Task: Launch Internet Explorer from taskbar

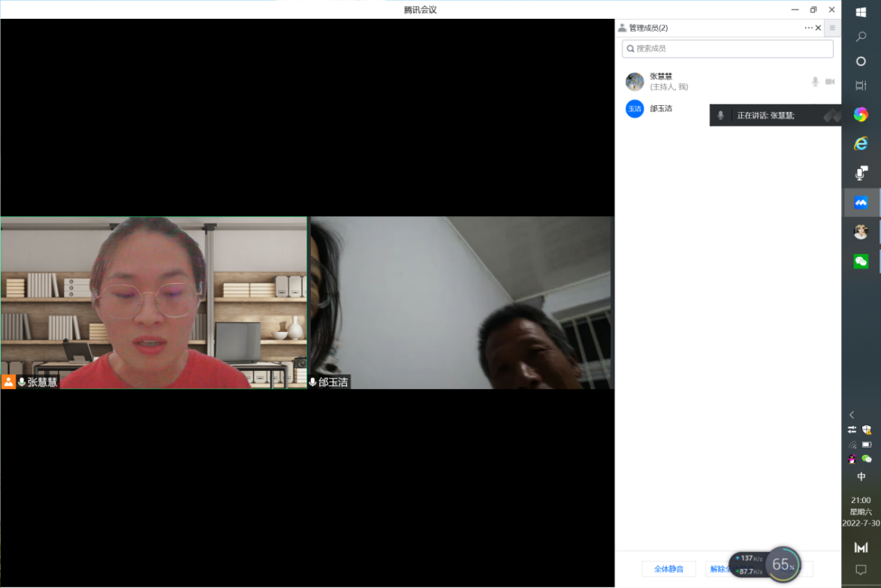Action: pyautogui.click(x=861, y=143)
